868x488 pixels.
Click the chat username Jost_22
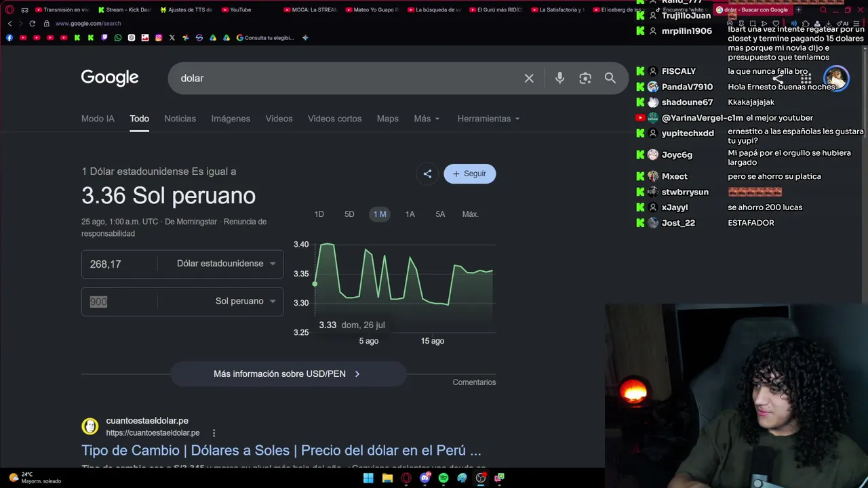pyautogui.click(x=678, y=223)
